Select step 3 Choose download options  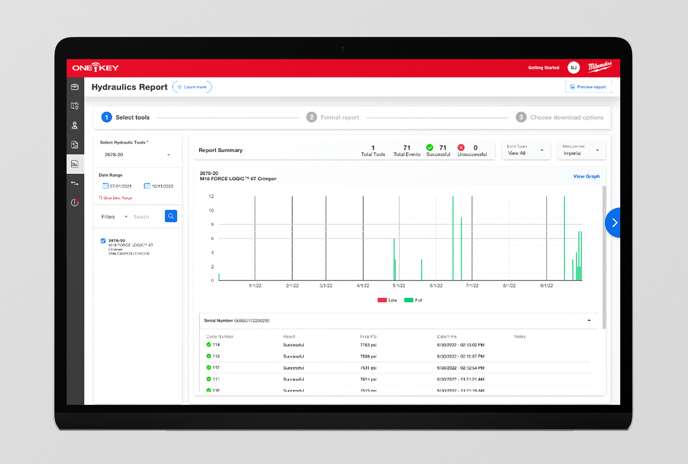point(559,117)
